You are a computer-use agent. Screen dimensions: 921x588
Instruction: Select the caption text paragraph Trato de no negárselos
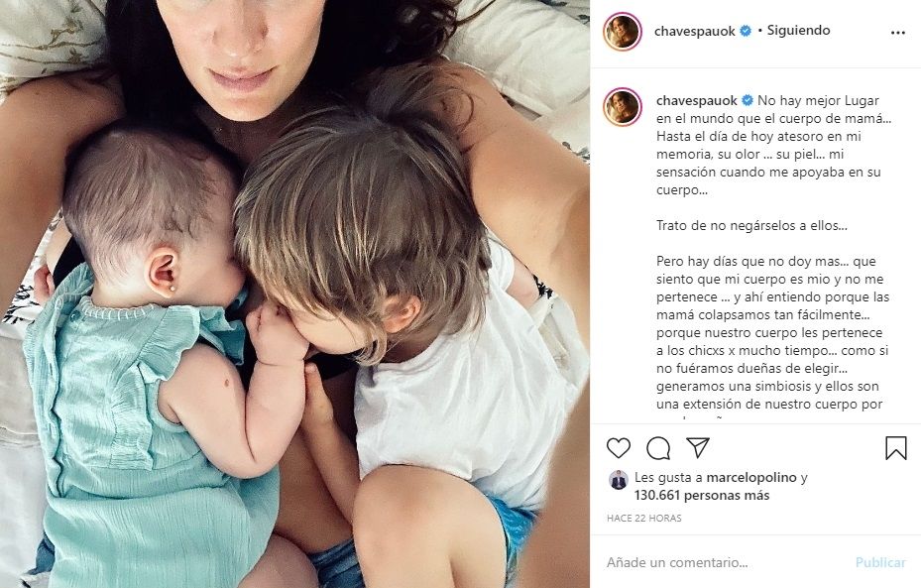coord(751,225)
